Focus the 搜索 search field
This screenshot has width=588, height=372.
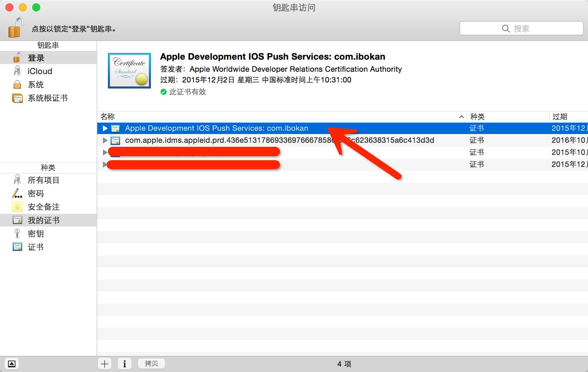point(521,28)
